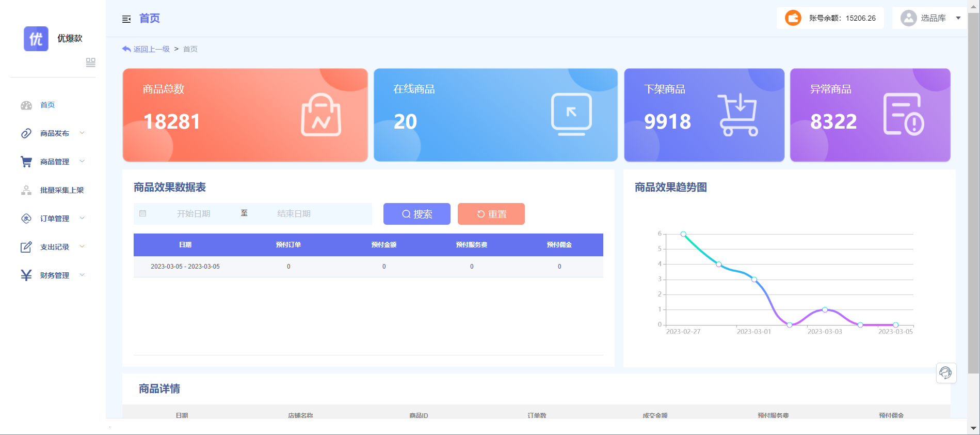The image size is (980, 435).
Task: Click the 订单管理 sidebar icon
Action: tap(26, 219)
